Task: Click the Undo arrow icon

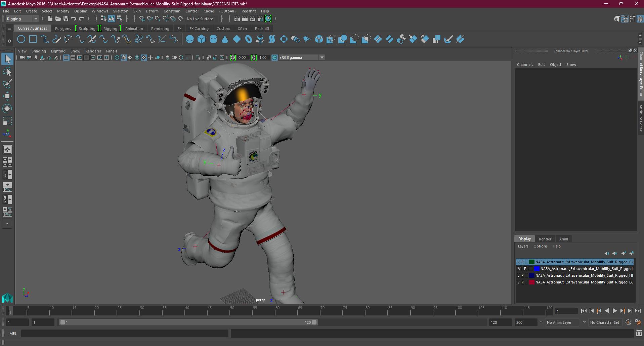Action: point(74,19)
